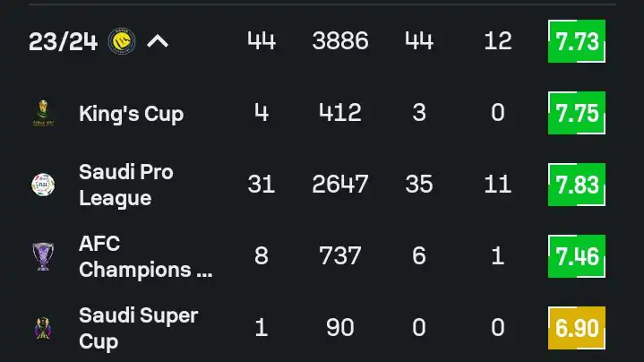Open the Saudi Super Cup competition link

pyautogui.click(x=138, y=328)
